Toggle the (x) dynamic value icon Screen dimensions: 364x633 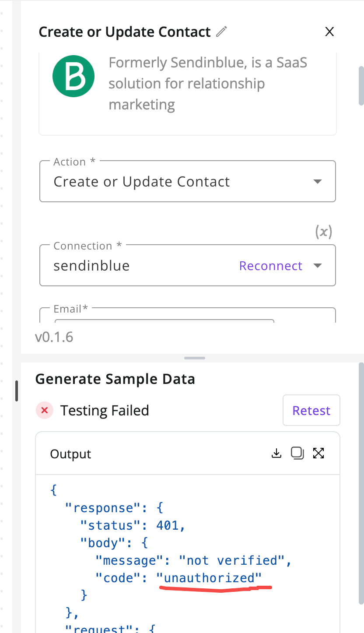324,232
